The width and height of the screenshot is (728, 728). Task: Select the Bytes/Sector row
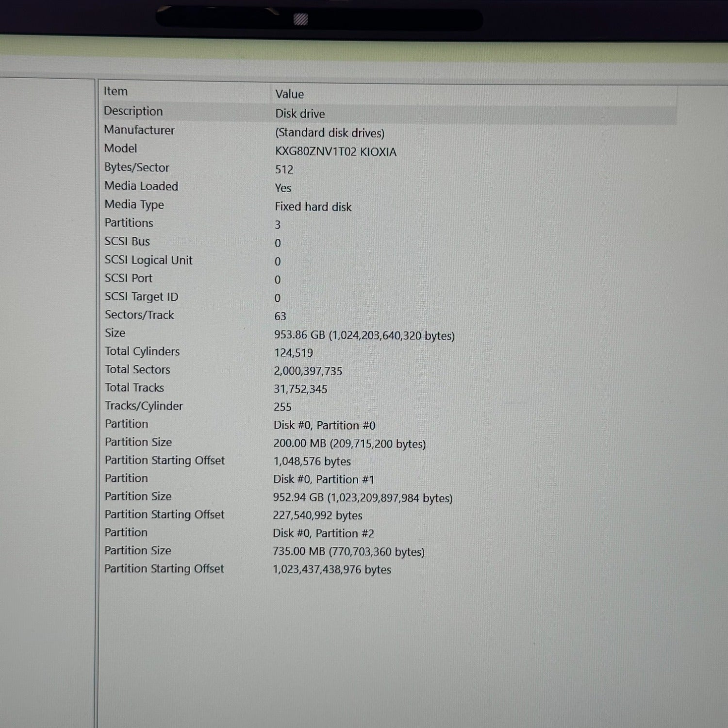137,167
